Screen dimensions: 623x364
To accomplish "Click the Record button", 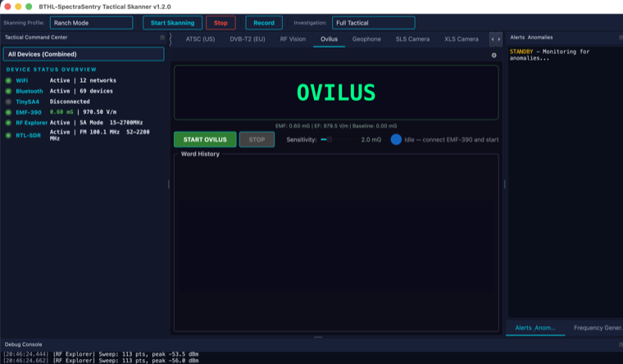I will point(264,23).
